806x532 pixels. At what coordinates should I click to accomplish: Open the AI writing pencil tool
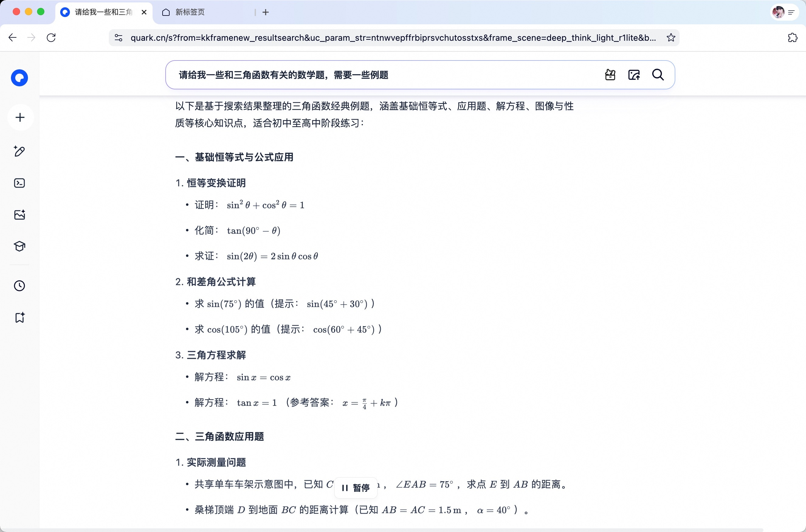pos(19,151)
